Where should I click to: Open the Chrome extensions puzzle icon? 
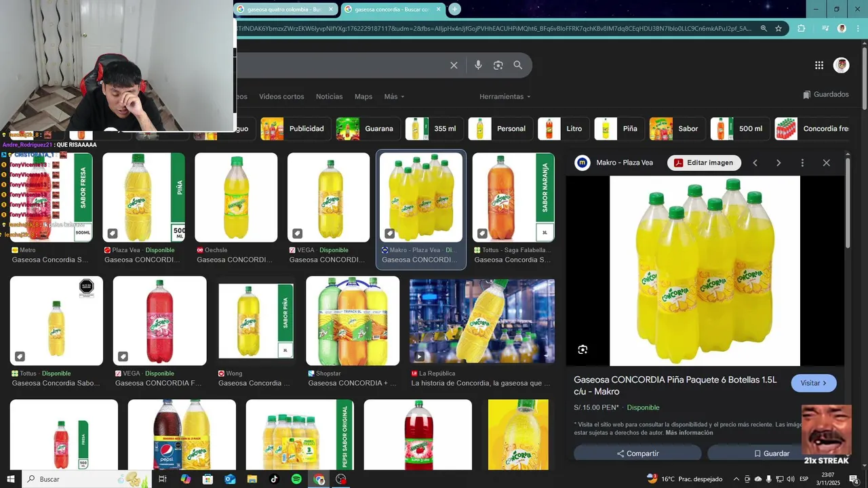[802, 28]
